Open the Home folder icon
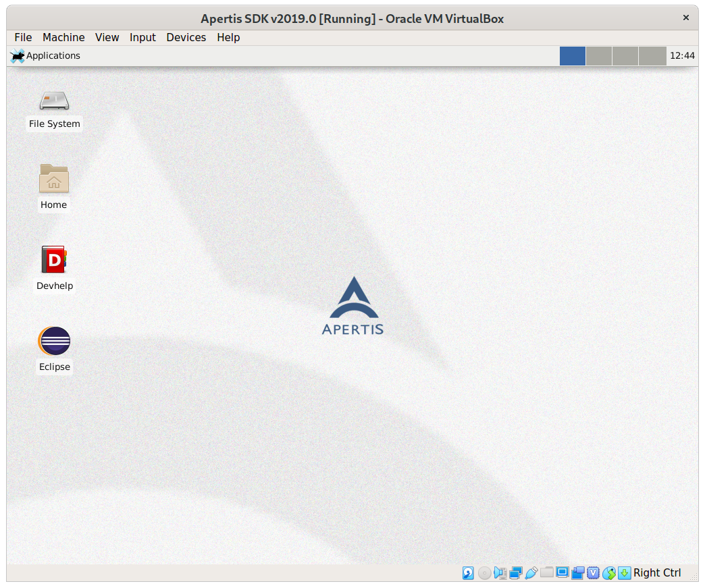This screenshot has height=588, width=705. 54,178
